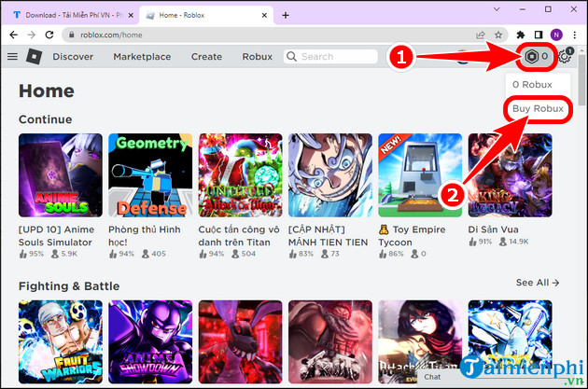Click the Di Sản Vua title
This screenshot has width=588, height=389.
(493, 229)
